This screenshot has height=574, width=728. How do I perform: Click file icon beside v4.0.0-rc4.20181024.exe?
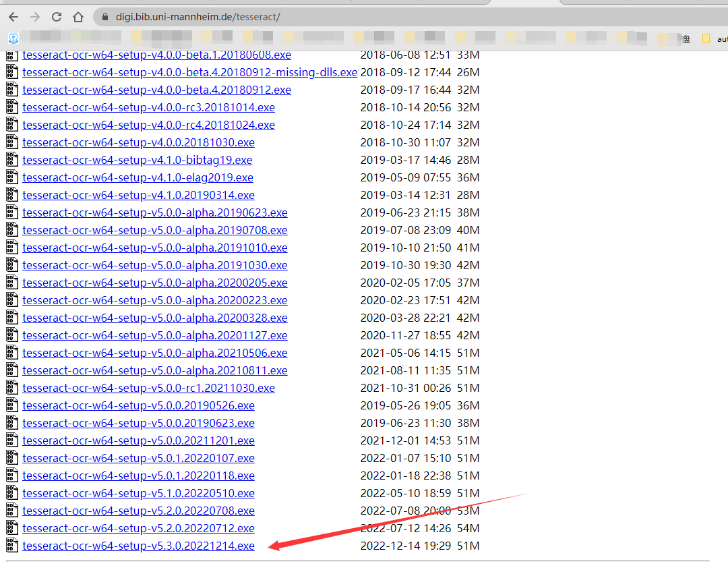(x=12, y=125)
